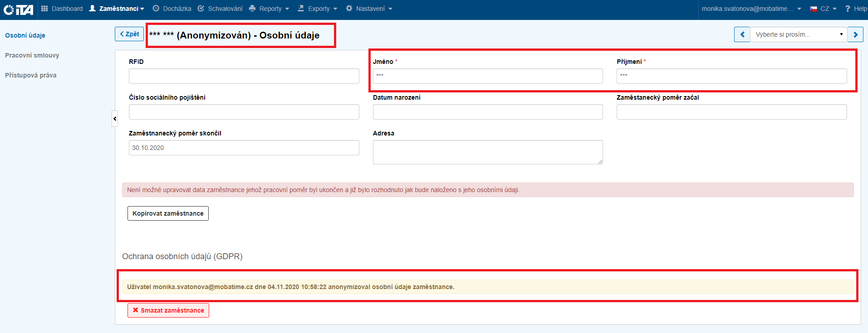Open the Dashboard grid icon
Viewport: 868px width, 333px height.
(44, 9)
